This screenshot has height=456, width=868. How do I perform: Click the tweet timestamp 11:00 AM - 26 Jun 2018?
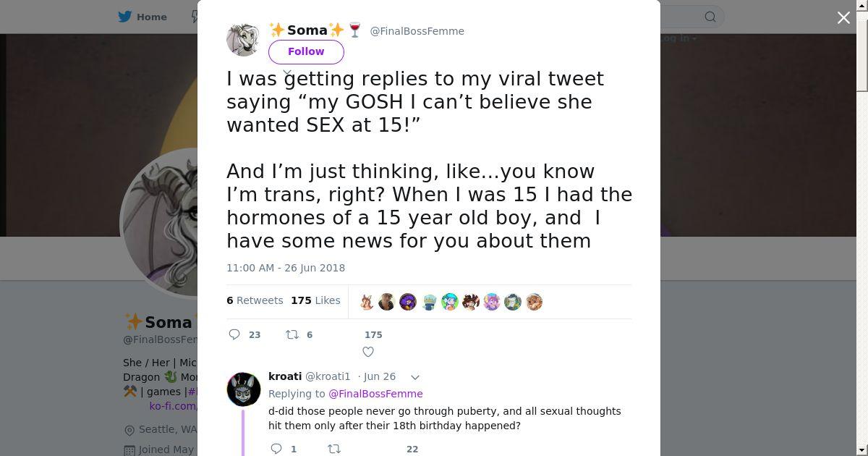click(286, 268)
